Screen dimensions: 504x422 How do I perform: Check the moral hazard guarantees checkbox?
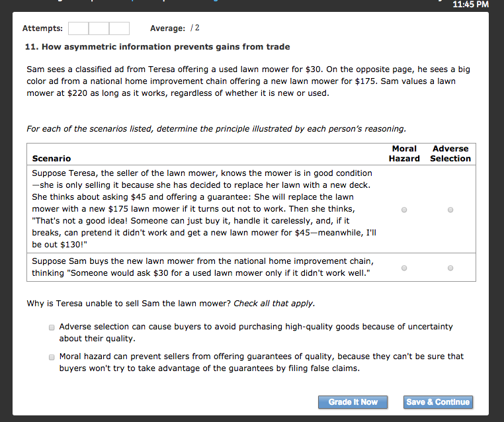click(x=52, y=357)
